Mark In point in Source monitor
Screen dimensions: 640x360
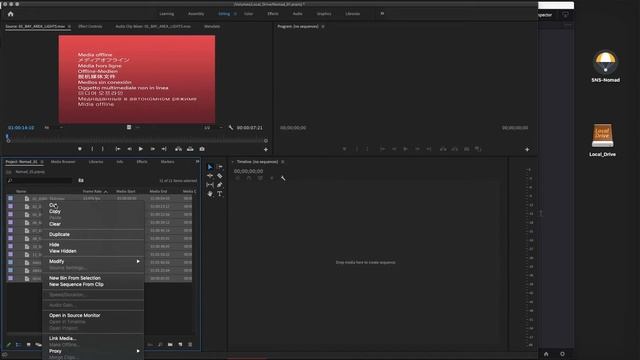coord(92,149)
